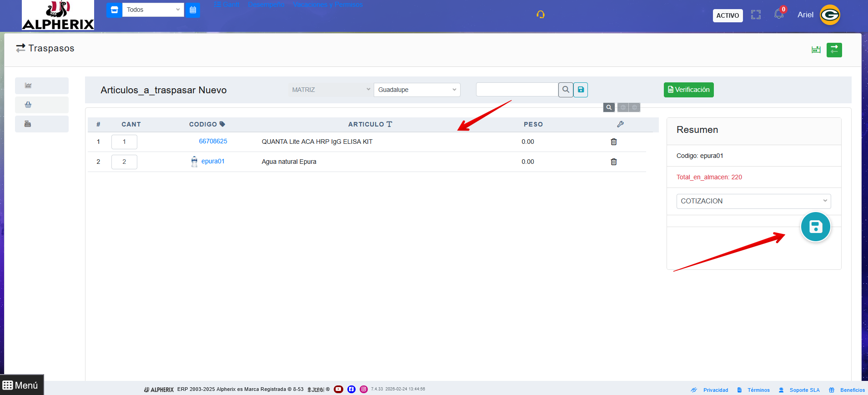
Task: Open the Menú button at bottom left
Action: click(x=21, y=385)
